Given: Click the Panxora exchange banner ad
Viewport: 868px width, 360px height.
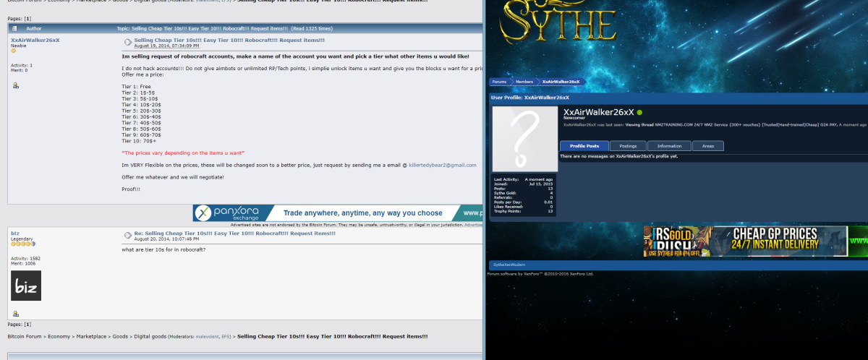Looking at the screenshot, I should pos(338,213).
